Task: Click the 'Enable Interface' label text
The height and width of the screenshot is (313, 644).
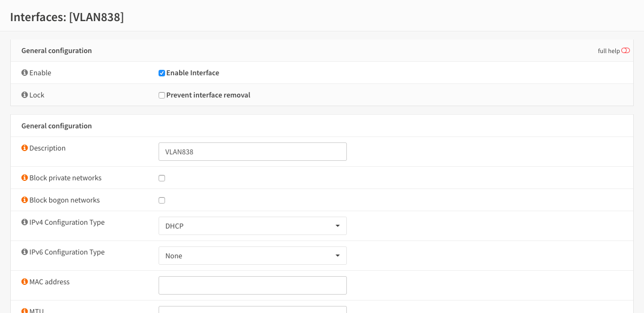Action: 193,73
